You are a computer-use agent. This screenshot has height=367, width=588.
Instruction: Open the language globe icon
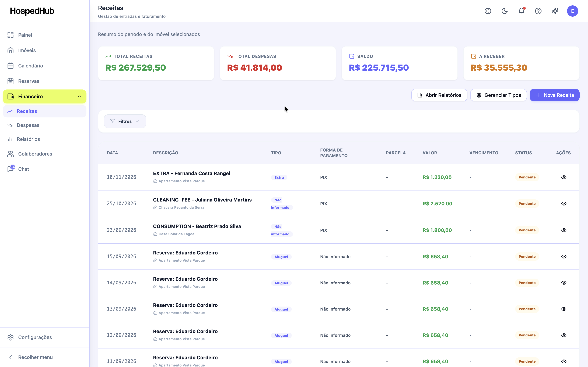pos(488,11)
